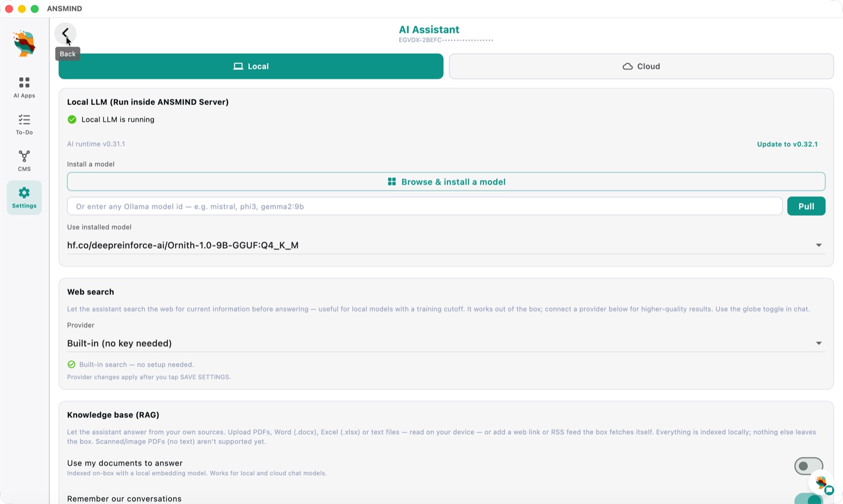Viewport: 843px width, 504px height.
Task: Go back using the Back arrow
Action: (x=65, y=34)
